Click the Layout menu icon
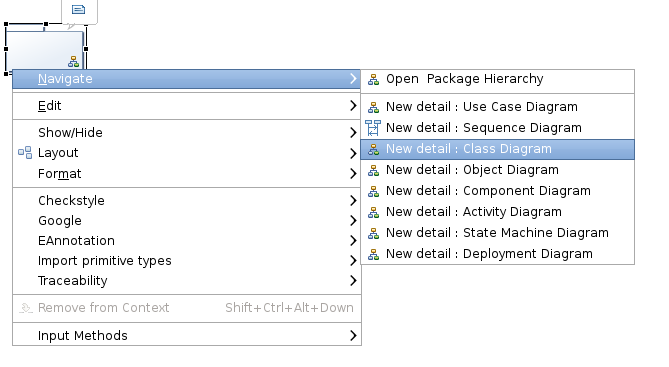 point(25,153)
